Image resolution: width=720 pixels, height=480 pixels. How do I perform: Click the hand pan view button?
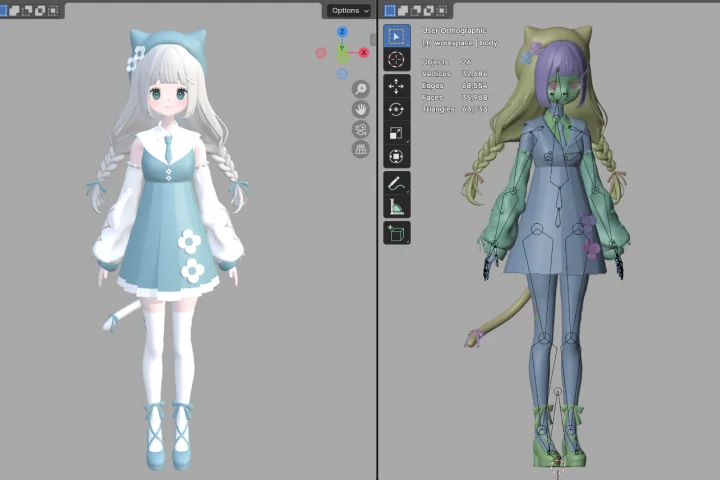(361, 109)
